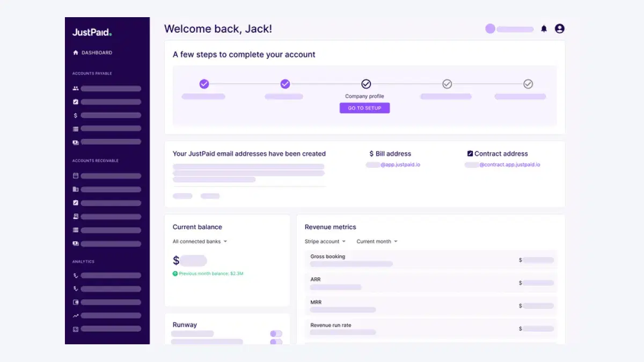Expand the All connected banks dropdown
Screen dimensions: 644x362
pyautogui.click(x=200, y=241)
